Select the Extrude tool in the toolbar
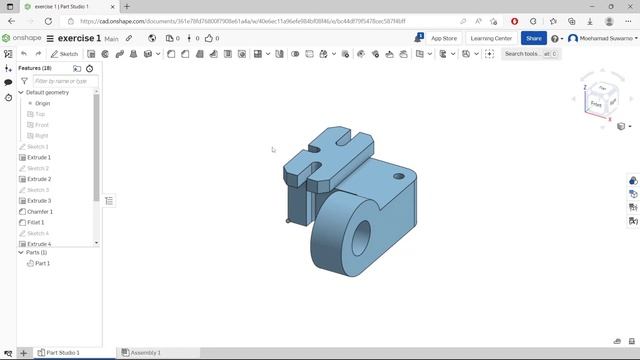The height and width of the screenshot is (360, 640). point(91,54)
